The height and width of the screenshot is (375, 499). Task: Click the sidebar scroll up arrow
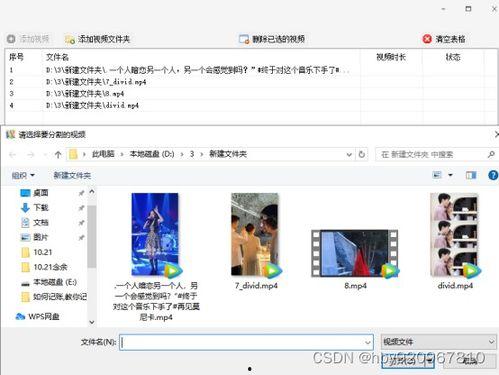[92, 192]
